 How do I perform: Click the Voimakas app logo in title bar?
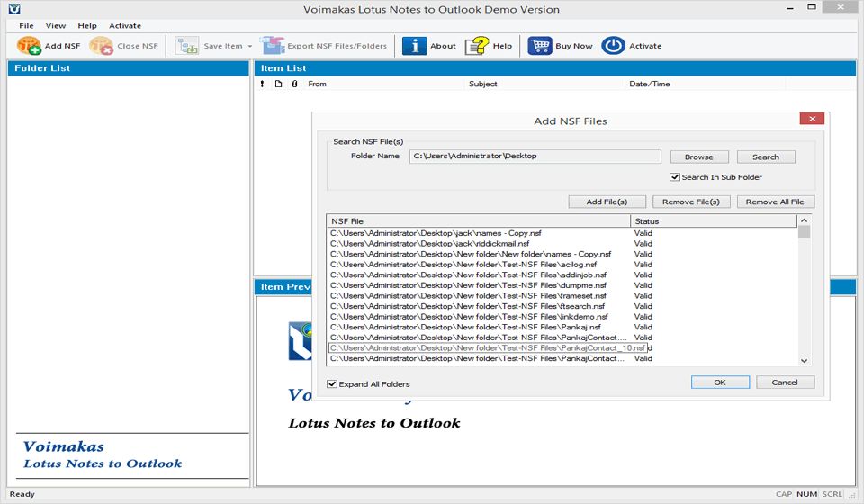click(14, 9)
